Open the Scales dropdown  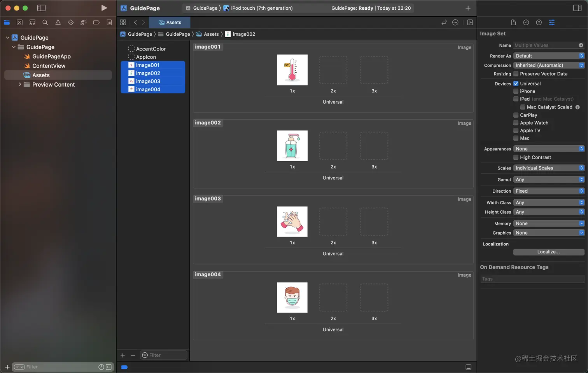coord(549,168)
